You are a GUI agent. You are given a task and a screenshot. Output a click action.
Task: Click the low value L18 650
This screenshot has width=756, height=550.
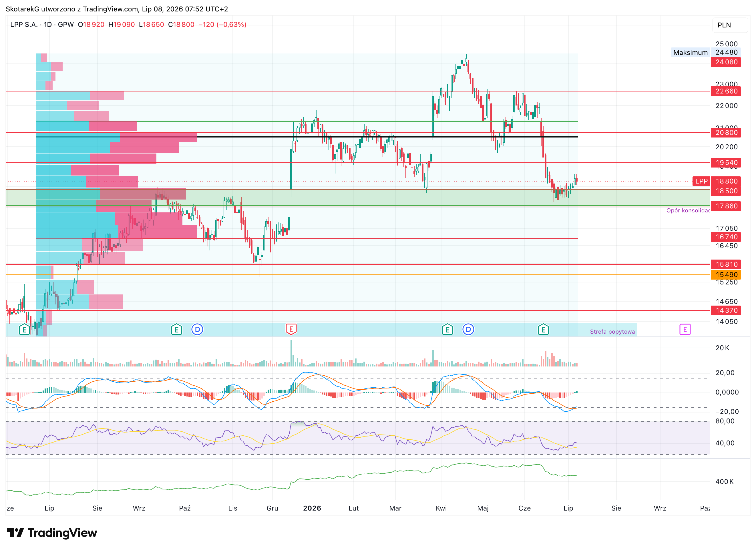[x=151, y=25]
